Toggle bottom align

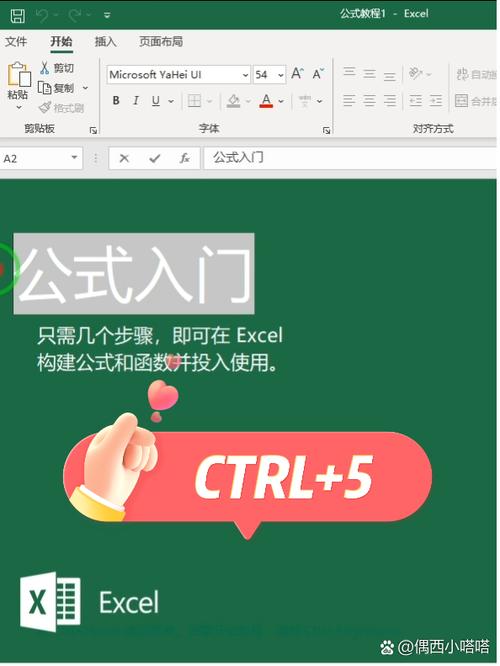point(390,74)
